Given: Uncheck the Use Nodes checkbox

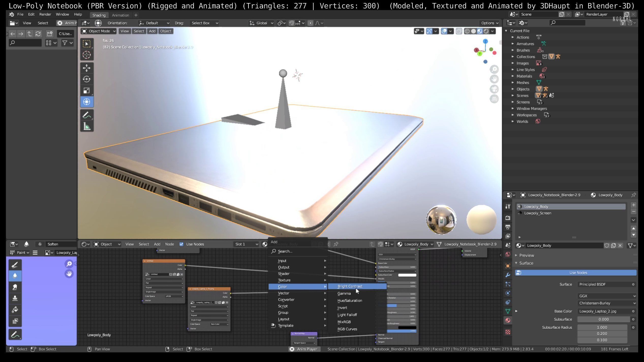Looking at the screenshot, I should coord(181,244).
